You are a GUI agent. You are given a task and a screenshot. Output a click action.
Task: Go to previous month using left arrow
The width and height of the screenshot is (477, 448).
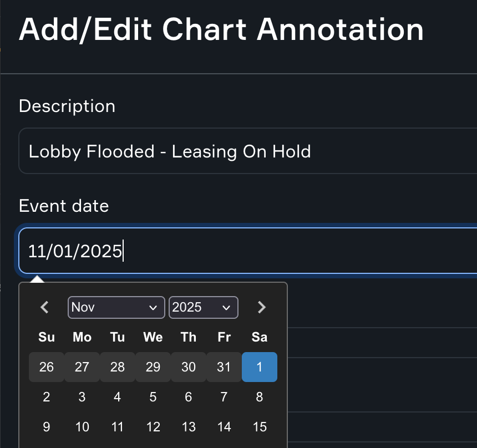click(44, 307)
